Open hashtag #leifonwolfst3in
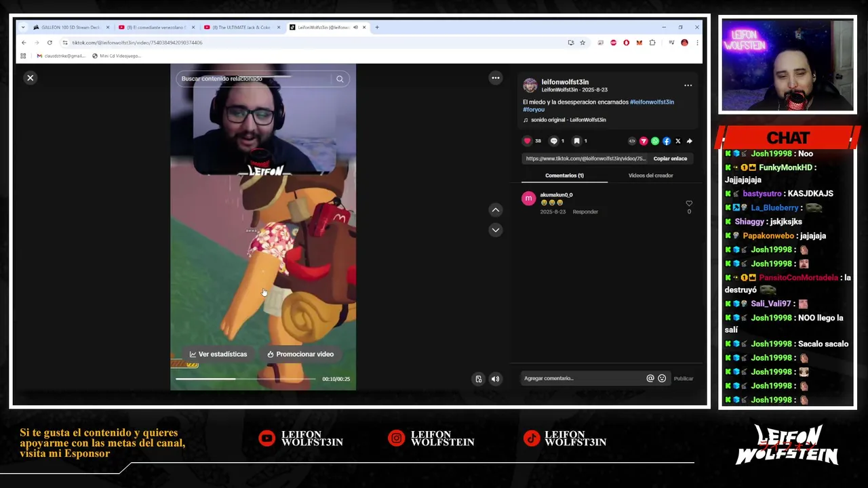Viewport: 868px width, 488px height. pos(652,102)
